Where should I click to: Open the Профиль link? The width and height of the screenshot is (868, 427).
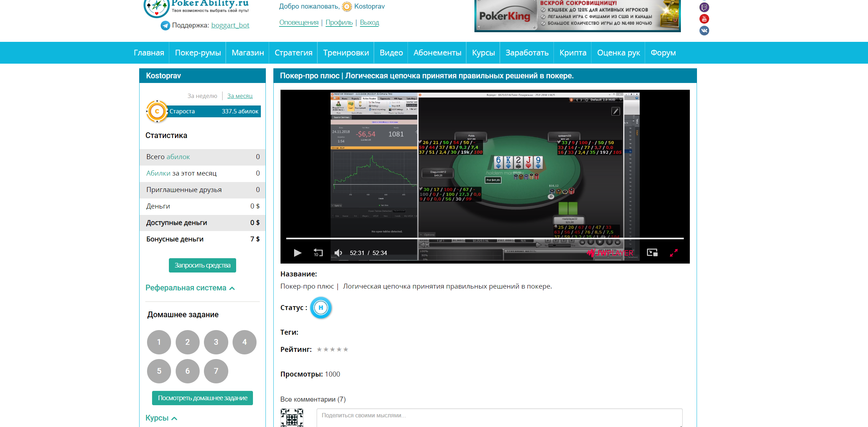click(x=339, y=23)
